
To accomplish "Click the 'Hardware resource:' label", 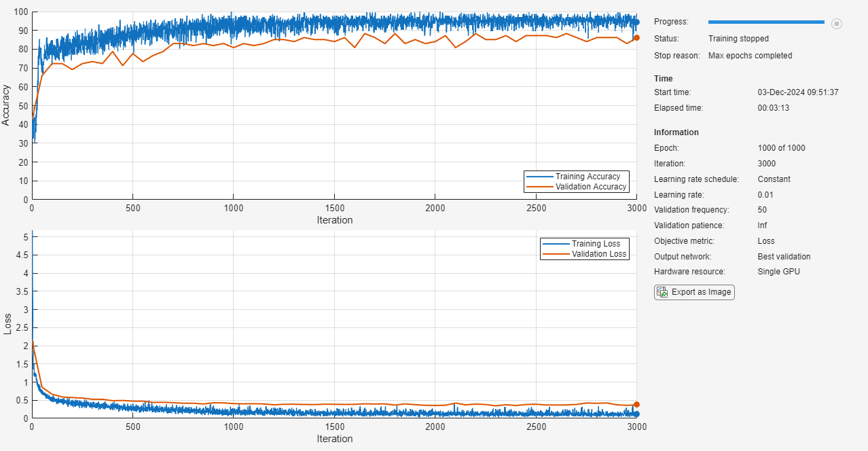I will 689,272.
